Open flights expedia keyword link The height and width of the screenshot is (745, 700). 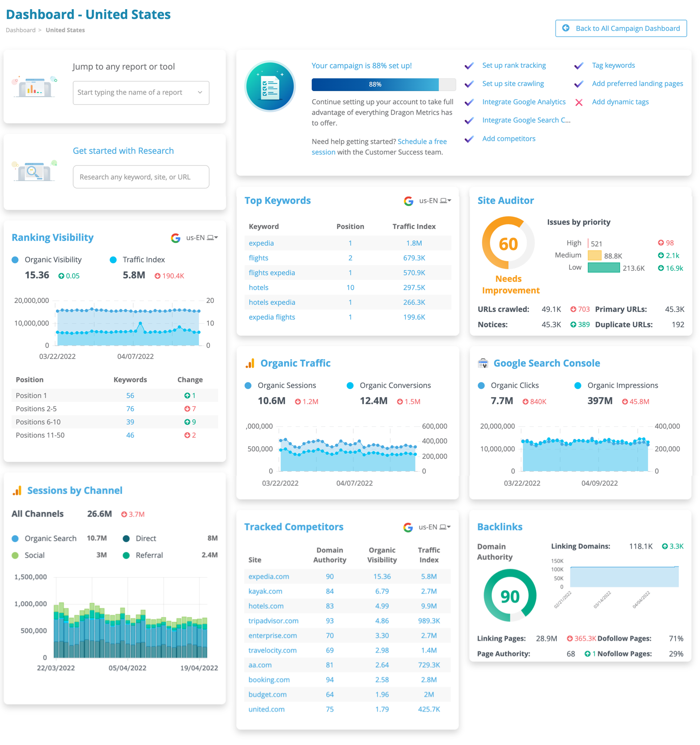[x=272, y=273]
